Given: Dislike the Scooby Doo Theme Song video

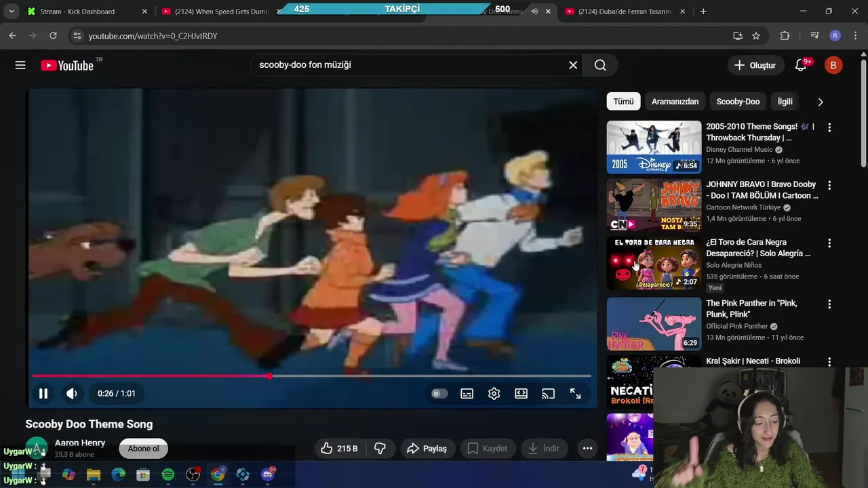Looking at the screenshot, I should pos(380,448).
